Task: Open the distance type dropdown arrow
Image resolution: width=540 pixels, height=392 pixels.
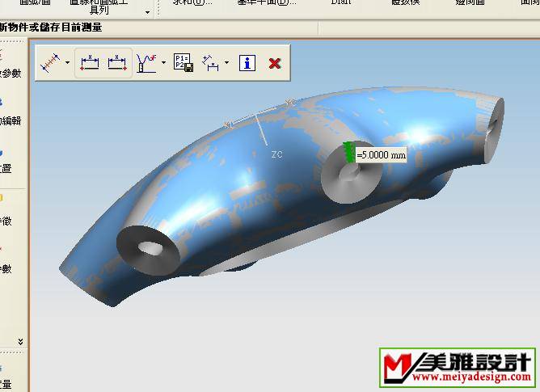Action: point(68,63)
